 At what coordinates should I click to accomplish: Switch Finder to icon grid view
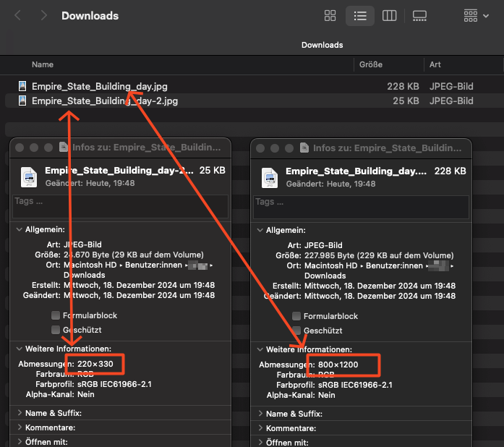[330, 15]
